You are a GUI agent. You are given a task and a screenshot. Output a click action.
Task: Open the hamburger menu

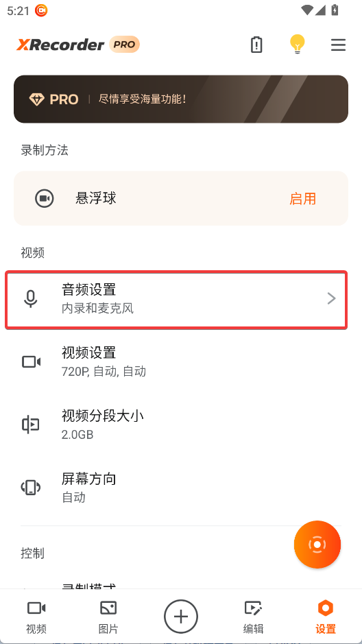338,45
